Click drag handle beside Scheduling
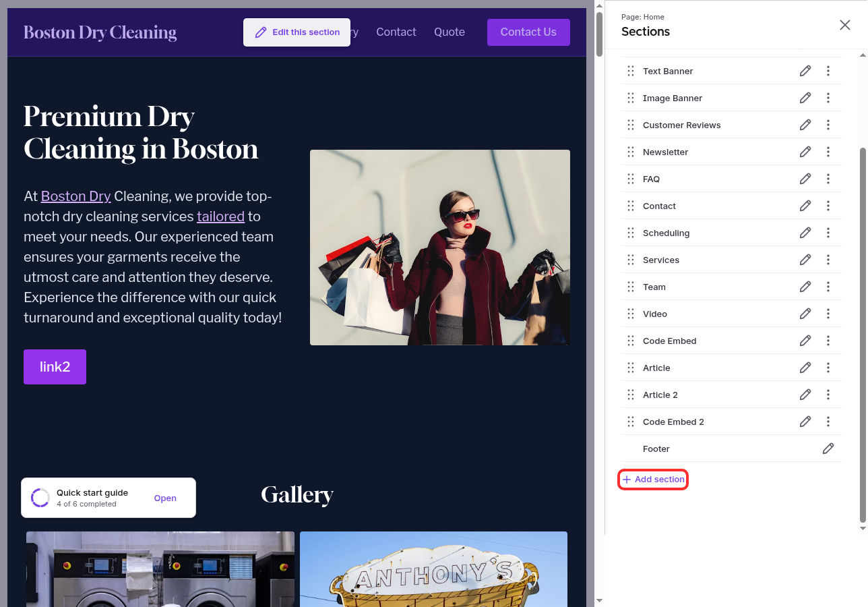868x607 pixels. click(x=631, y=233)
